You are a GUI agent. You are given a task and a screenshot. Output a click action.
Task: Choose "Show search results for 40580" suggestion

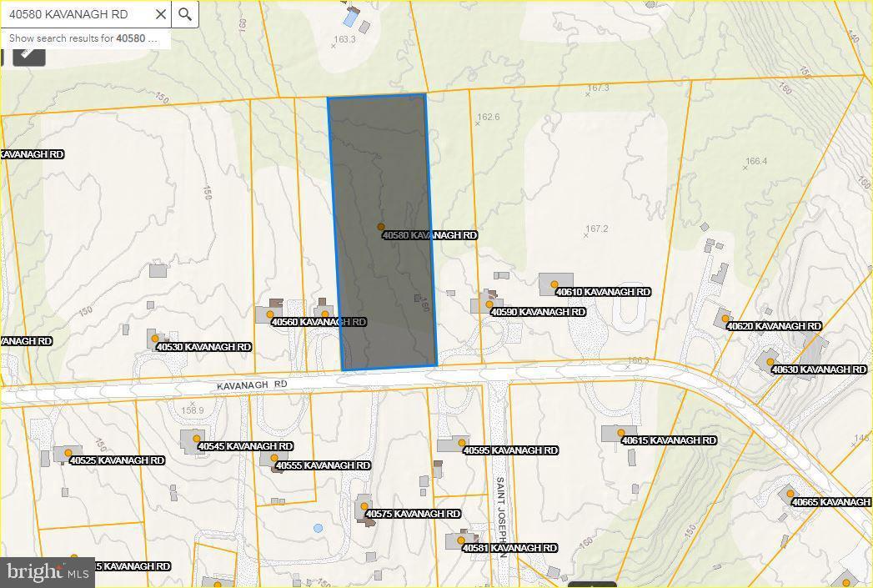tap(83, 38)
